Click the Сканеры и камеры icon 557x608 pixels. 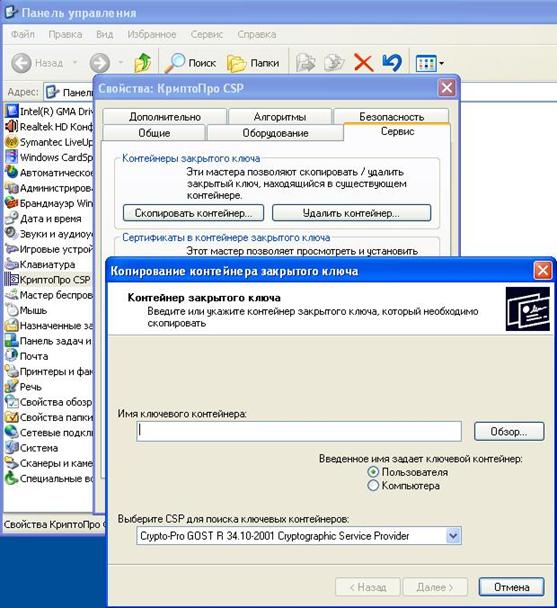(x=12, y=463)
